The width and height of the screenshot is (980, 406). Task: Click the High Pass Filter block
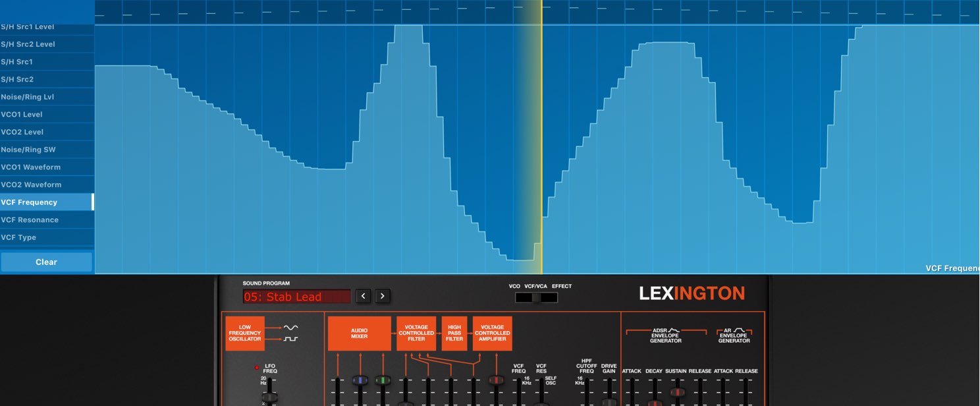coord(454,333)
